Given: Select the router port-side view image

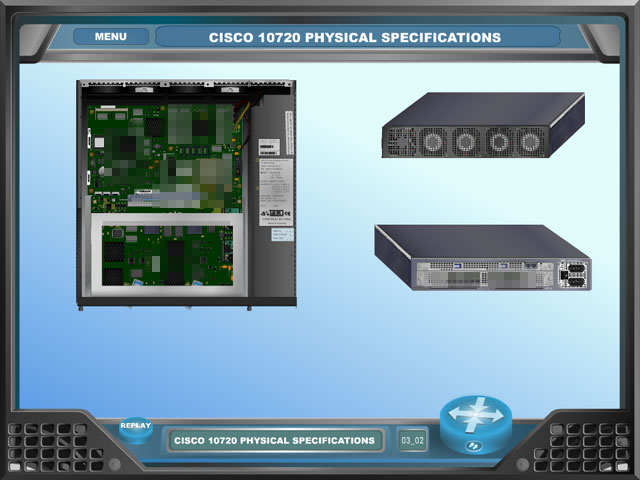Looking at the screenshot, I should pyautogui.click(x=483, y=258).
